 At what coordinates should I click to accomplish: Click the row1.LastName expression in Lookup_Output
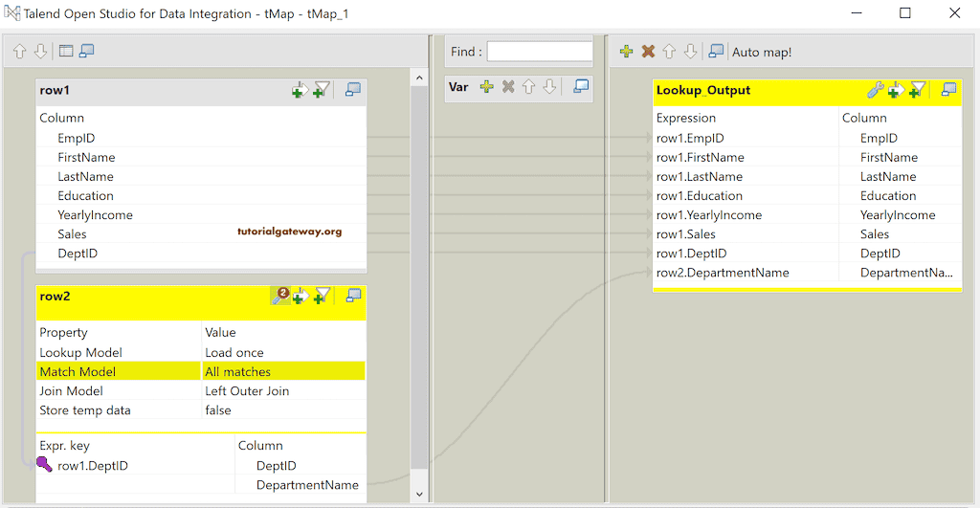point(700,176)
